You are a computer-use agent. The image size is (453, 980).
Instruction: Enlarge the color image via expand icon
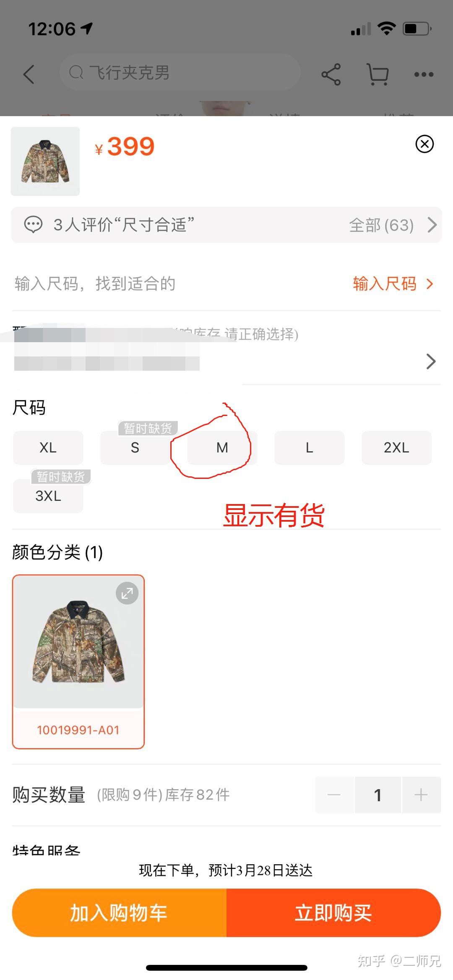click(x=127, y=593)
